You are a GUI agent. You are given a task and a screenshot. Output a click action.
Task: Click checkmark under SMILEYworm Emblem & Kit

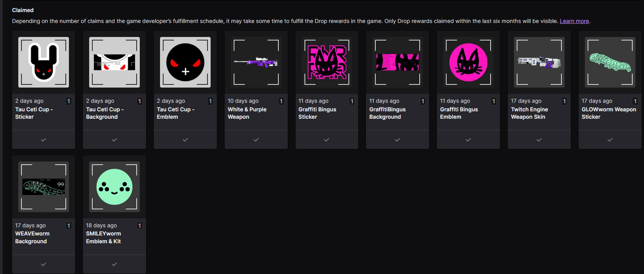pyautogui.click(x=114, y=264)
